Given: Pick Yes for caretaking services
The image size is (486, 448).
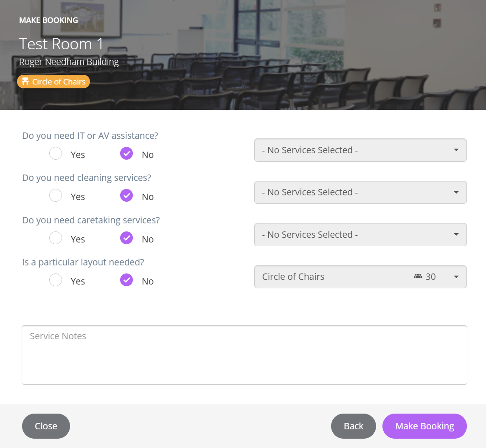Looking at the screenshot, I should pos(56,238).
